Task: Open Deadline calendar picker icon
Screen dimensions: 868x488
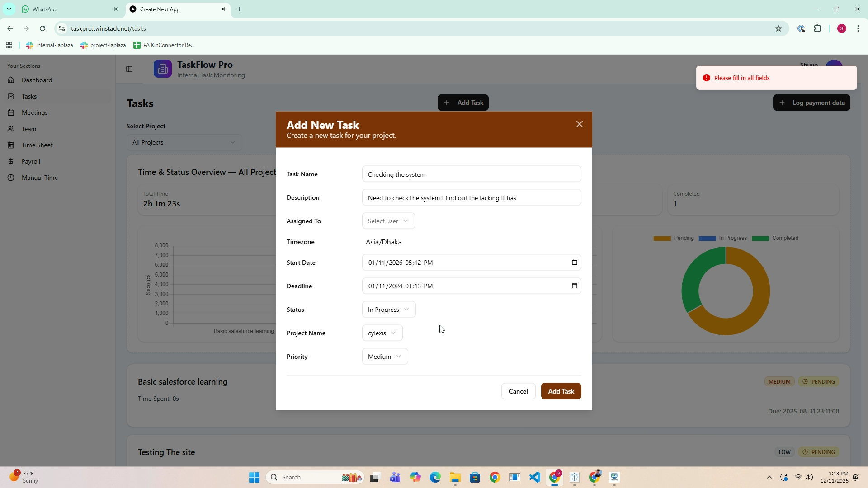Action: tap(574, 286)
